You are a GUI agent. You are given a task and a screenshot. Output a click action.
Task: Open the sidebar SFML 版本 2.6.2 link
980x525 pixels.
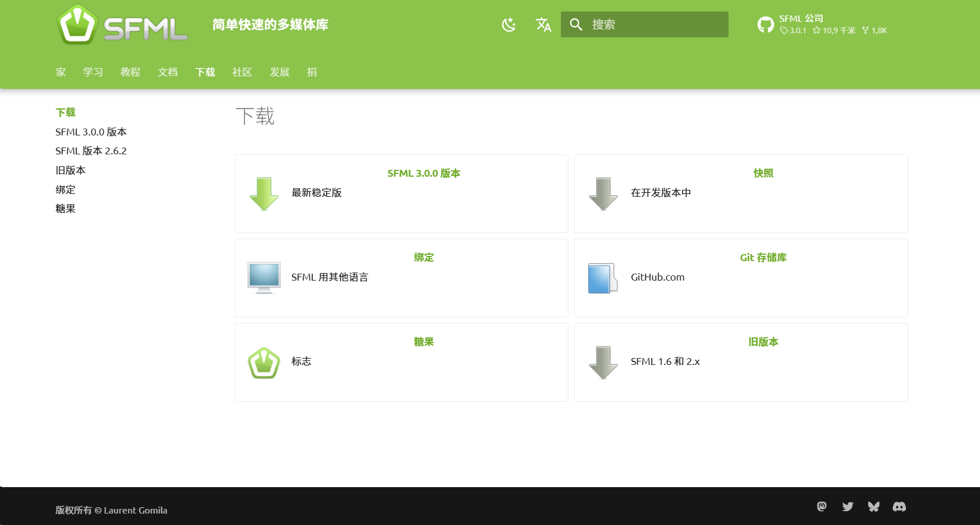click(x=91, y=151)
